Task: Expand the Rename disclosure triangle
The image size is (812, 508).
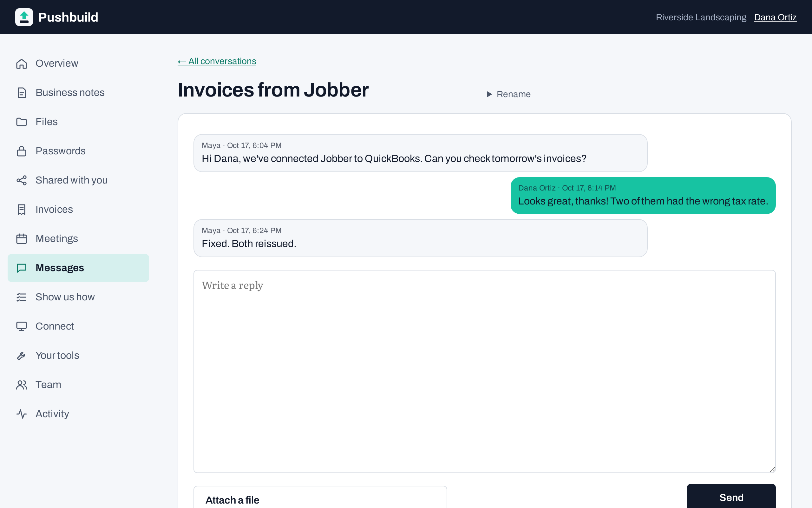Action: [489, 94]
